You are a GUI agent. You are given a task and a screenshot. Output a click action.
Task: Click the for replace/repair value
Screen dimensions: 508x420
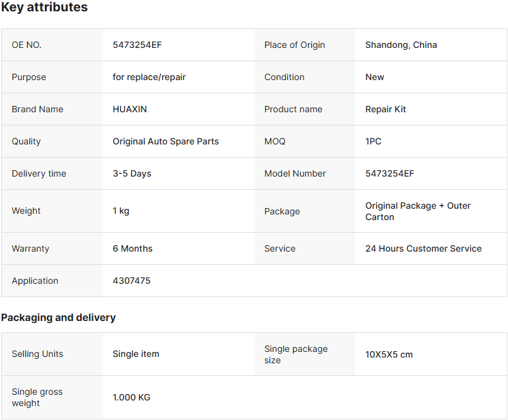tap(149, 77)
